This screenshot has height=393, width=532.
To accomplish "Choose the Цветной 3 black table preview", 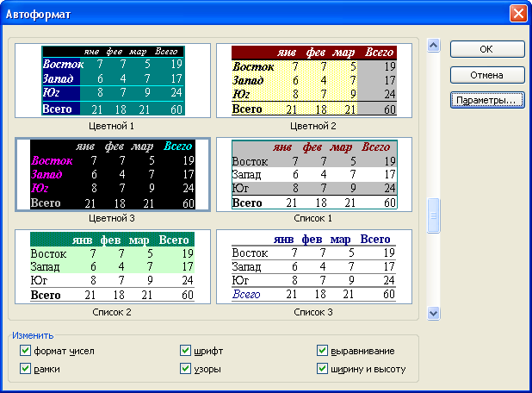I will [113, 175].
